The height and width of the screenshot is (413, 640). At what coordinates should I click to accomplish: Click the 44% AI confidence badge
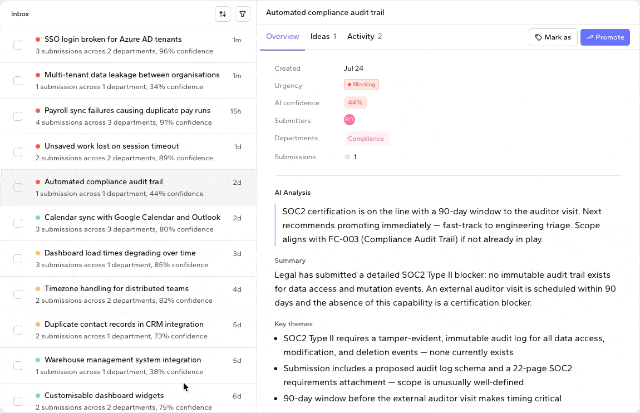(355, 102)
